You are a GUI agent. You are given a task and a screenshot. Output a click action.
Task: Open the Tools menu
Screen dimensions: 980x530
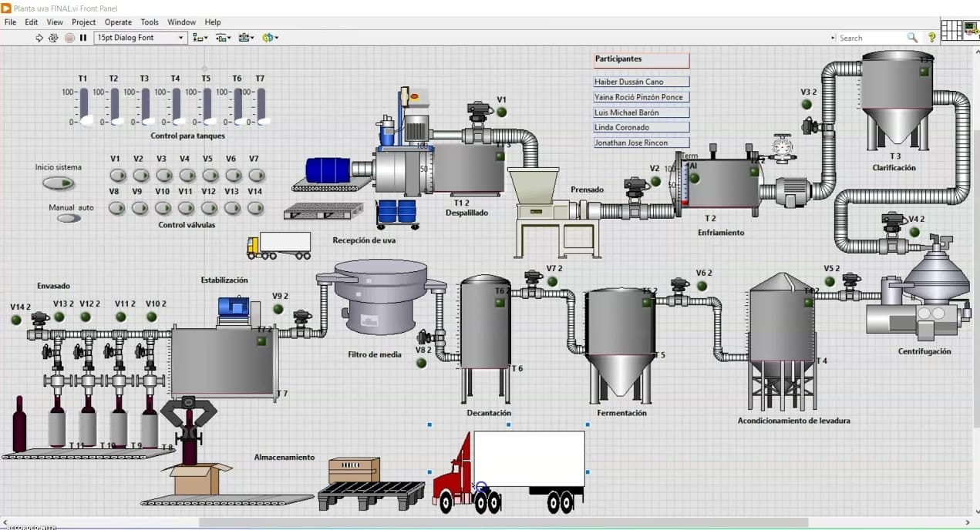tap(150, 22)
